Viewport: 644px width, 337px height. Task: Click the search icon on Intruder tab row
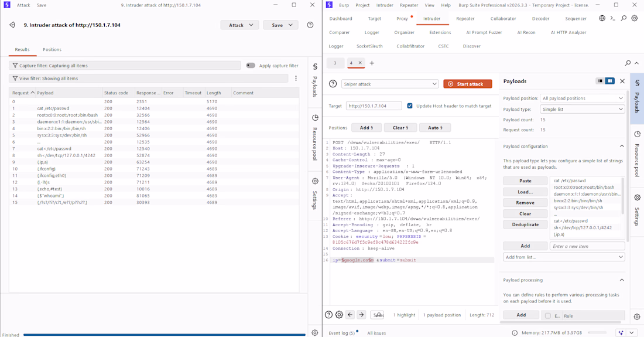click(628, 63)
